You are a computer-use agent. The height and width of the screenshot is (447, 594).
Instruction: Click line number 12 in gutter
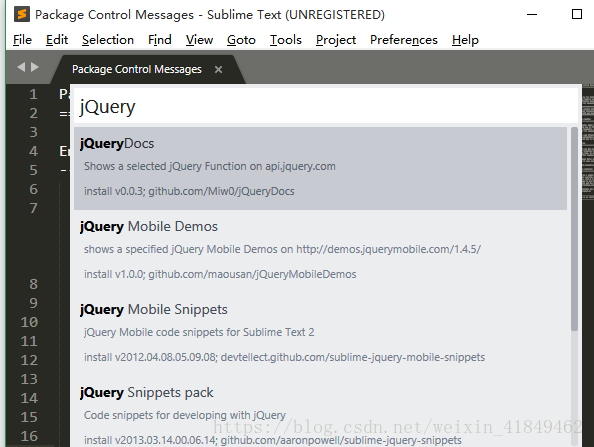tap(29, 360)
